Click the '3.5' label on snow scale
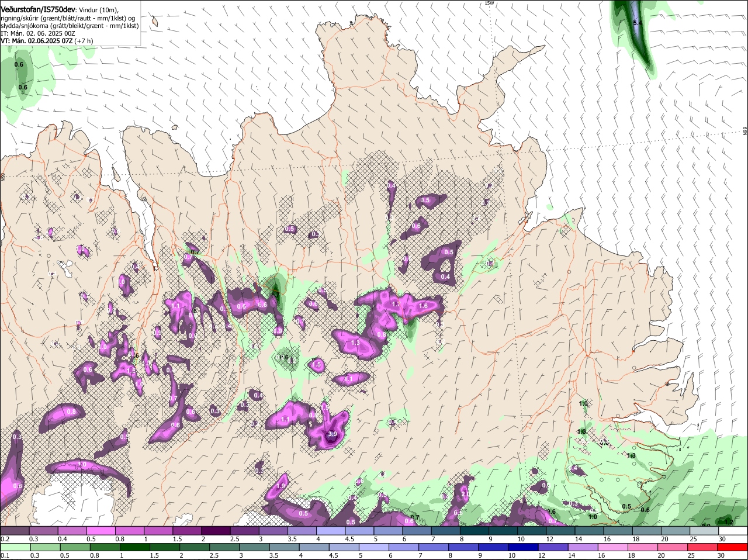The width and height of the screenshot is (748, 560). (292, 539)
